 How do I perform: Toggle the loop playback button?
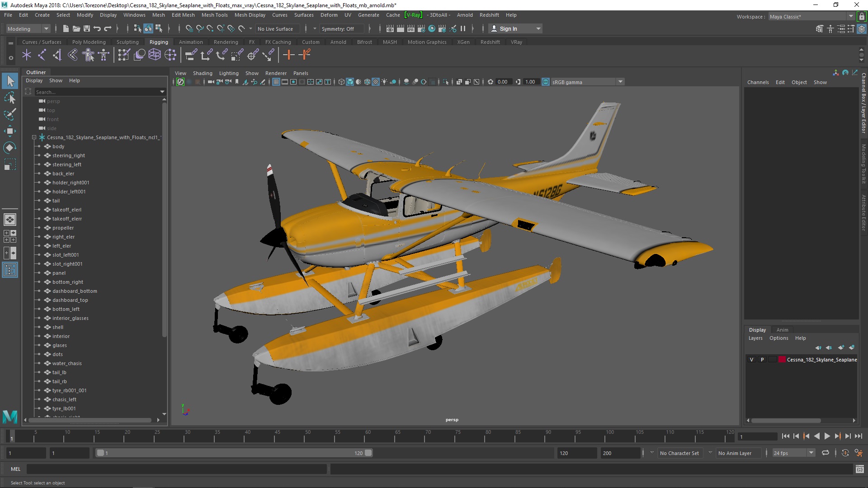pyautogui.click(x=826, y=453)
